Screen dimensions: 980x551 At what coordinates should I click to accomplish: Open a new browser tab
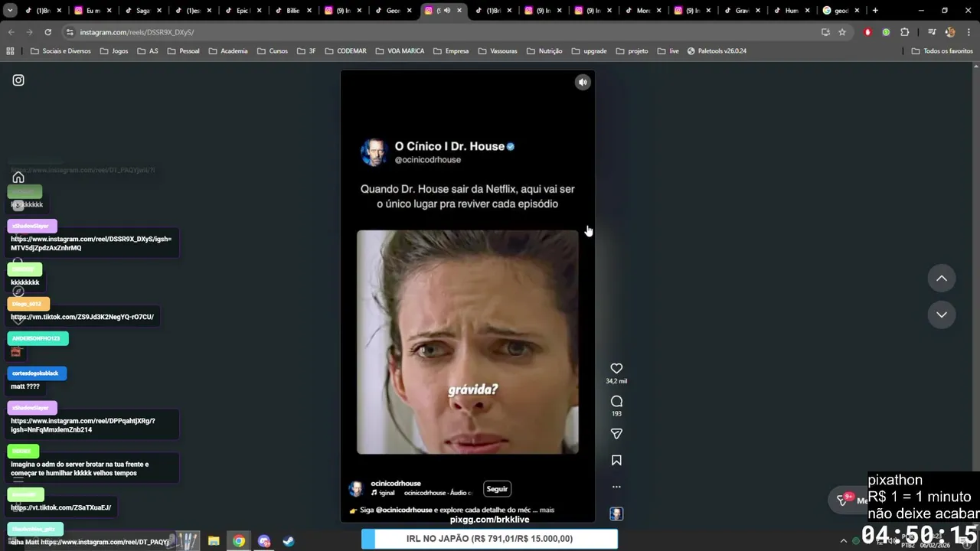point(875,11)
